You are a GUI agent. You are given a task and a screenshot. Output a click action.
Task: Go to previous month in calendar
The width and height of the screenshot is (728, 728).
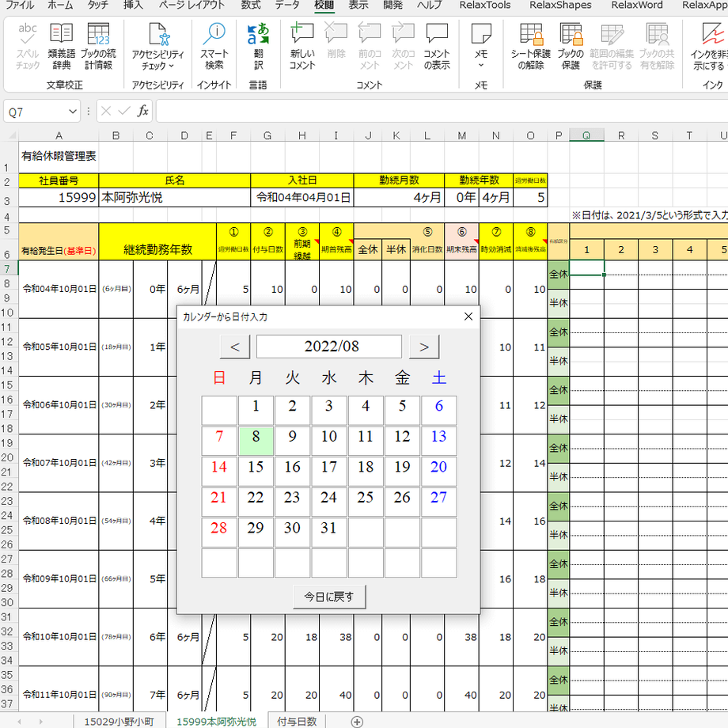235,347
